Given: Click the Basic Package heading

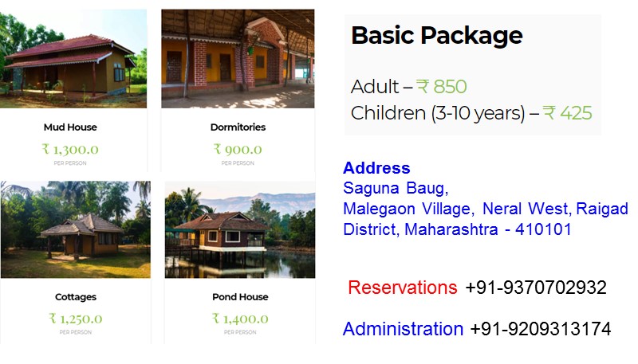Looking at the screenshot, I should (436, 36).
